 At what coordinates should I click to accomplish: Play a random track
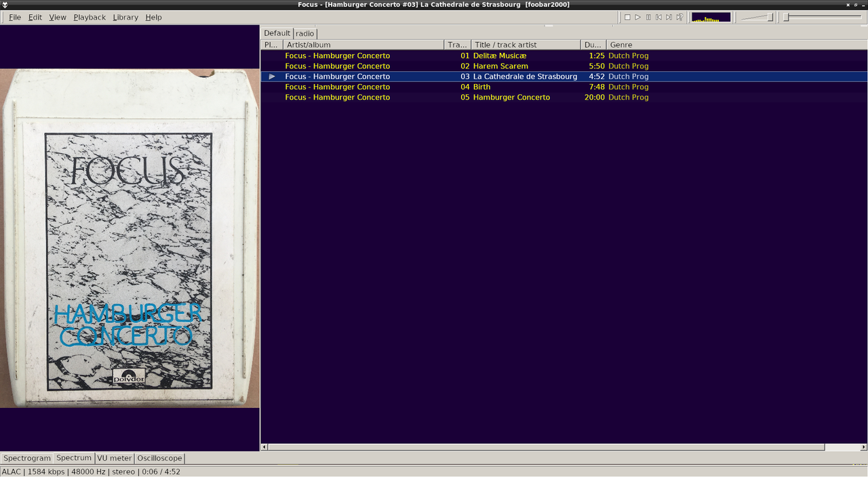point(679,17)
